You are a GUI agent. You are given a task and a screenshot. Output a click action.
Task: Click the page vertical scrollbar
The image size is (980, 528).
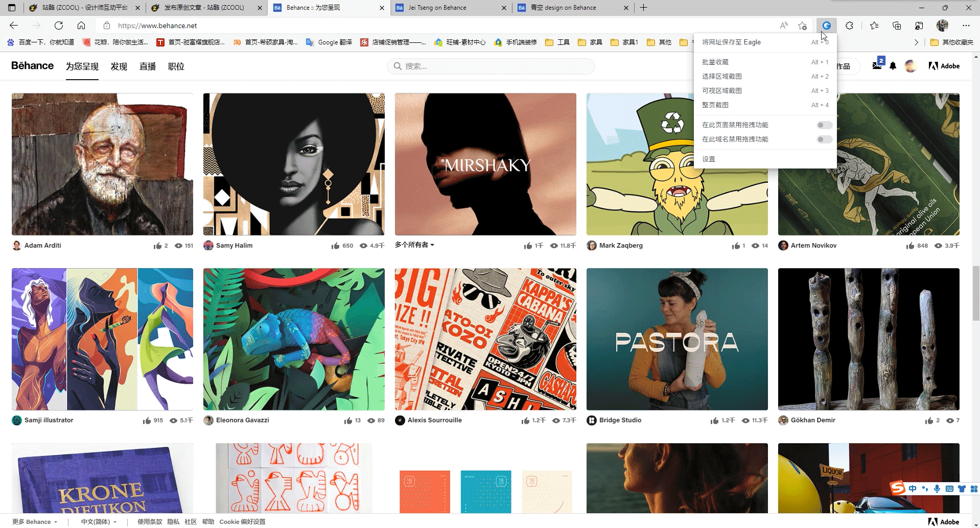[976, 293]
